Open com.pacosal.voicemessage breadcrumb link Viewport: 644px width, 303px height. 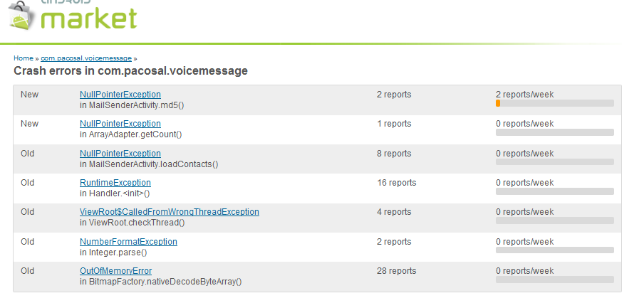click(x=86, y=58)
